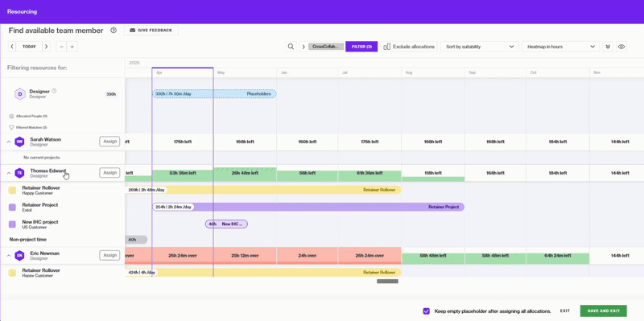Screen dimensions: 644x321
Task: Assign Sarah Watson to placeholder
Action: point(109,142)
